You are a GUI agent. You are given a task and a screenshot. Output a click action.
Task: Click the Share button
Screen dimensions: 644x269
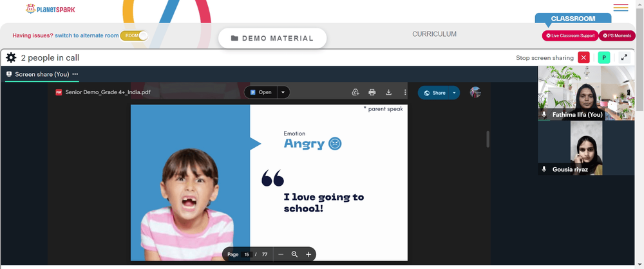click(x=433, y=93)
